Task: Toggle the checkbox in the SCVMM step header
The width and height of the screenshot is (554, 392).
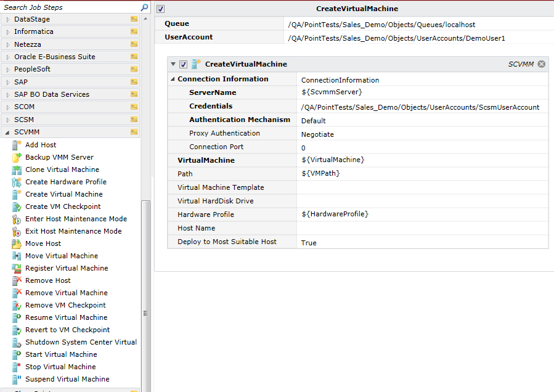Action: pyautogui.click(x=182, y=63)
